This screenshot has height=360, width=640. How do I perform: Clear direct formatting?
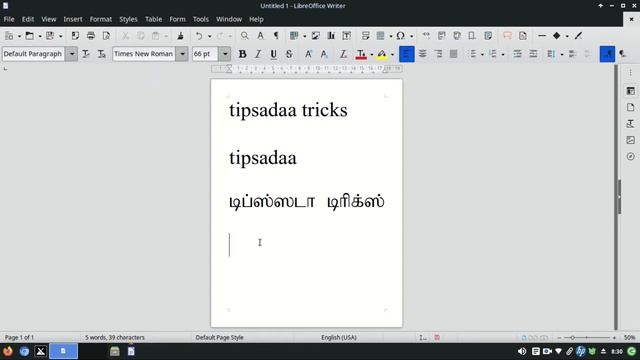[343, 54]
